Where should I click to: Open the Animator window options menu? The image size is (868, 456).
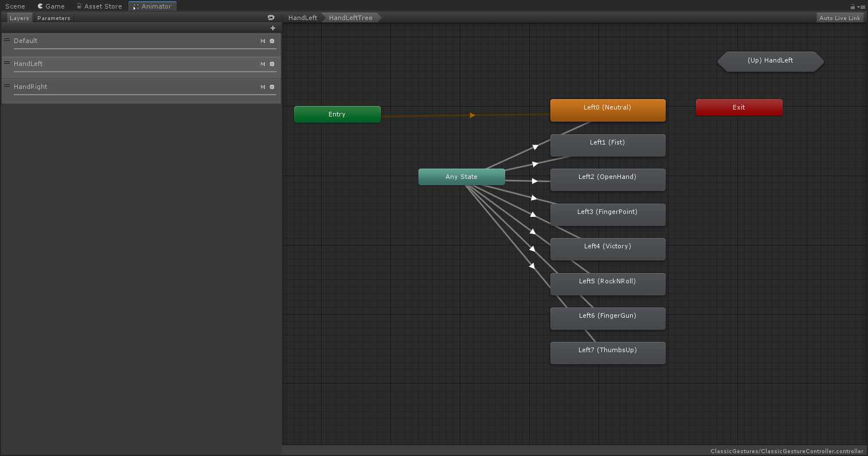(861, 6)
